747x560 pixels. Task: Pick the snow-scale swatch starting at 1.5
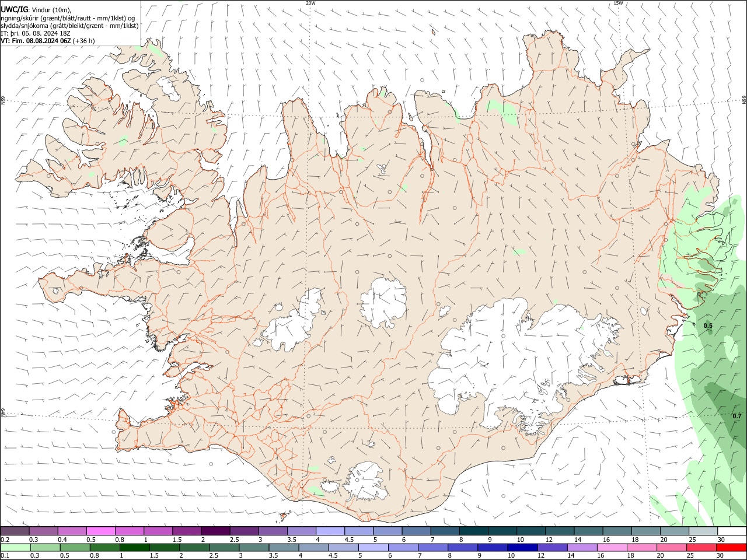click(186, 531)
